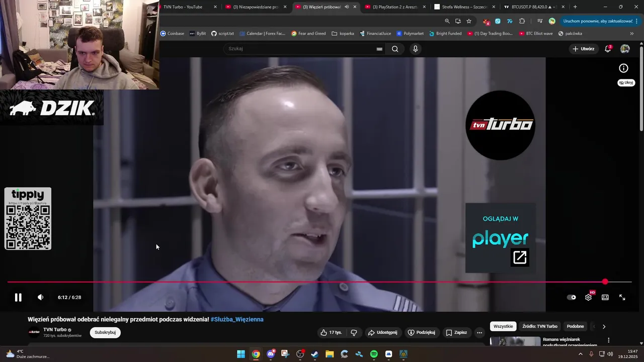Open the weather widget 4°C
The height and width of the screenshot is (362, 644).
click(27, 354)
